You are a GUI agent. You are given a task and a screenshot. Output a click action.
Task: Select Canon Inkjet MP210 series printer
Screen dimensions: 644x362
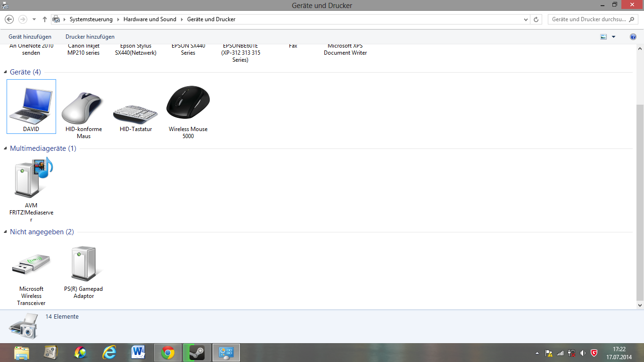(83, 50)
